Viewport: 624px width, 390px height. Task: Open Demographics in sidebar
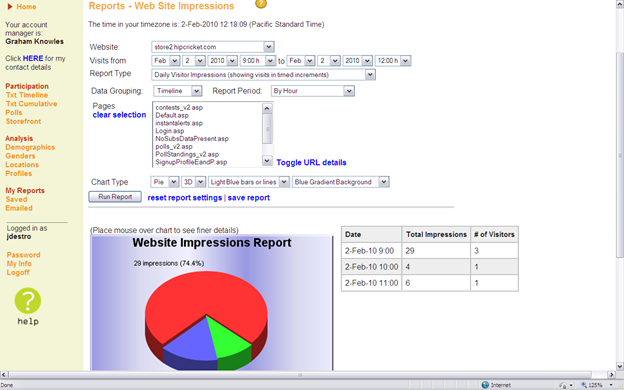click(30, 147)
